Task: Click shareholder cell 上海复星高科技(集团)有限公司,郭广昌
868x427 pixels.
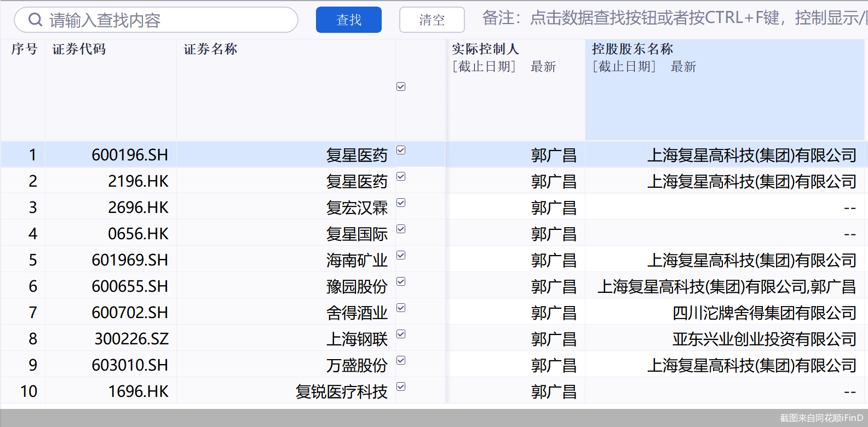Action: (x=725, y=286)
